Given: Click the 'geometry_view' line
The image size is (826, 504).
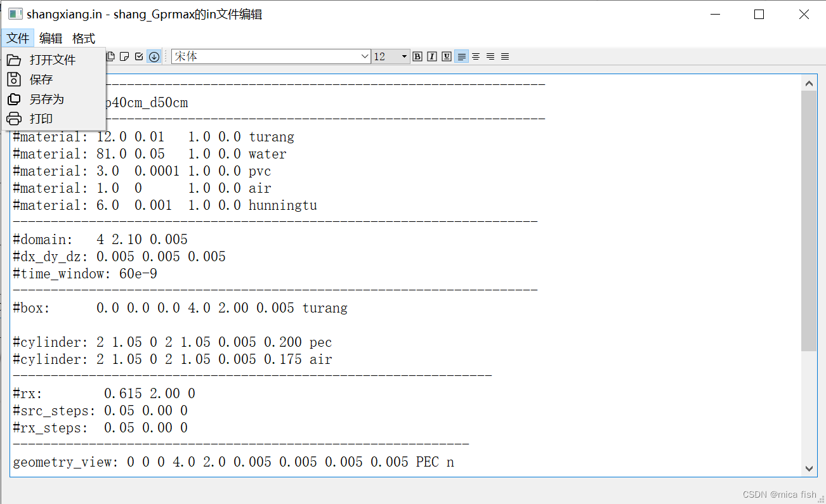Looking at the screenshot, I should [233, 462].
